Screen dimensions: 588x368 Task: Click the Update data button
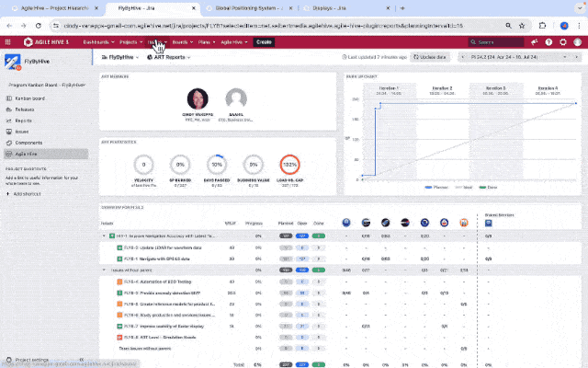[x=430, y=57]
